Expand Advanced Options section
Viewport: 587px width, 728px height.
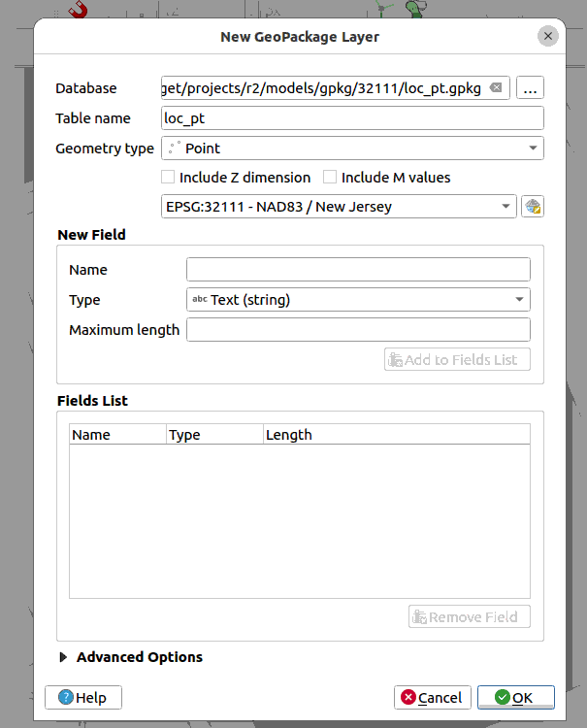[64, 657]
